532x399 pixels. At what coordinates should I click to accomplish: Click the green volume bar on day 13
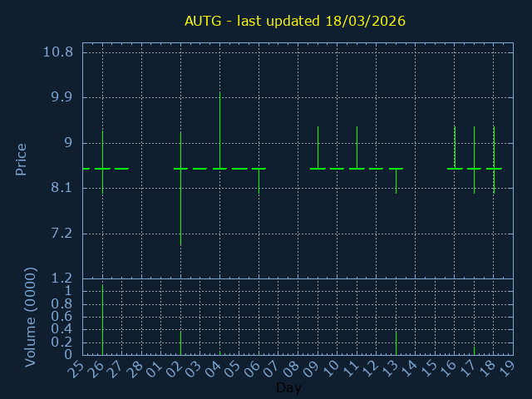396,342
